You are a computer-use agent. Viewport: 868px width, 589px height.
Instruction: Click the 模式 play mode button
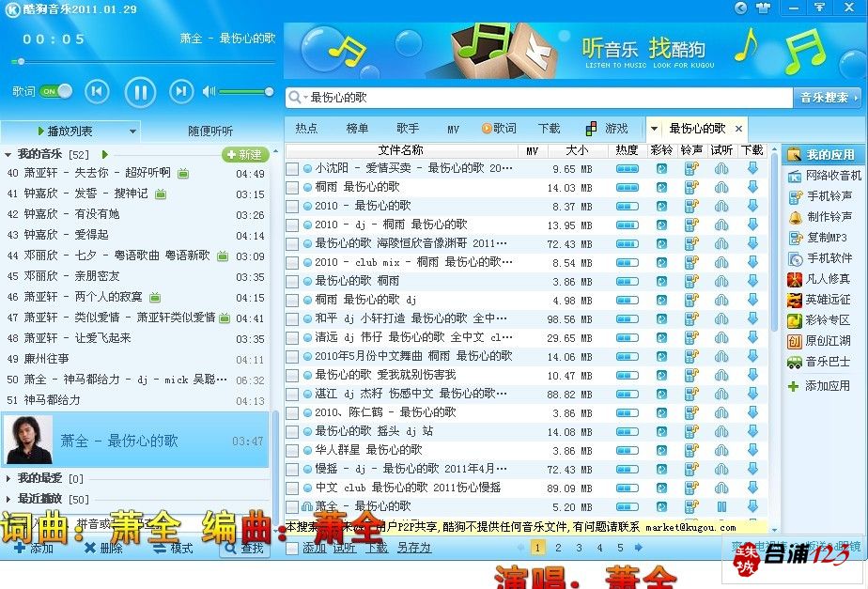pyautogui.click(x=173, y=548)
